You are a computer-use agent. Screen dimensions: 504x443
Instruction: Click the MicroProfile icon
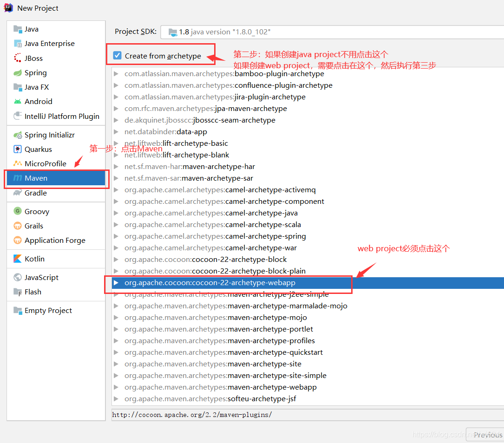click(x=18, y=163)
